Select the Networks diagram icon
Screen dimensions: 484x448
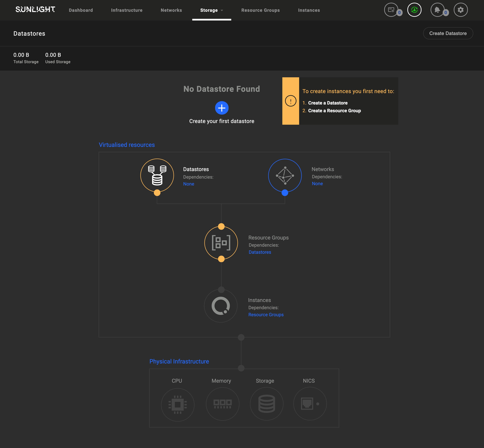(x=285, y=175)
